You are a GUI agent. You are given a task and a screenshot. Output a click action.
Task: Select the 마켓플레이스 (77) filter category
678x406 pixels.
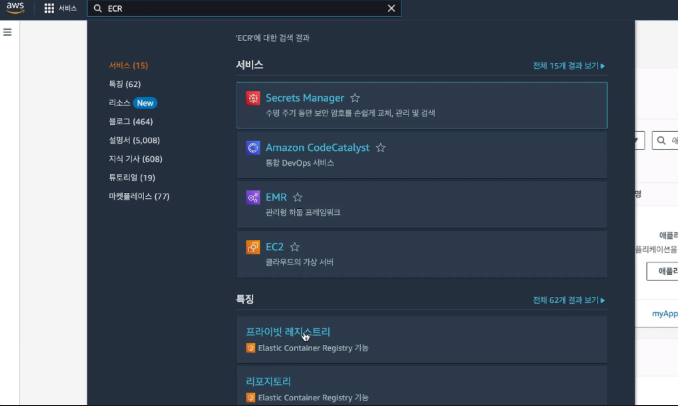pos(139,196)
